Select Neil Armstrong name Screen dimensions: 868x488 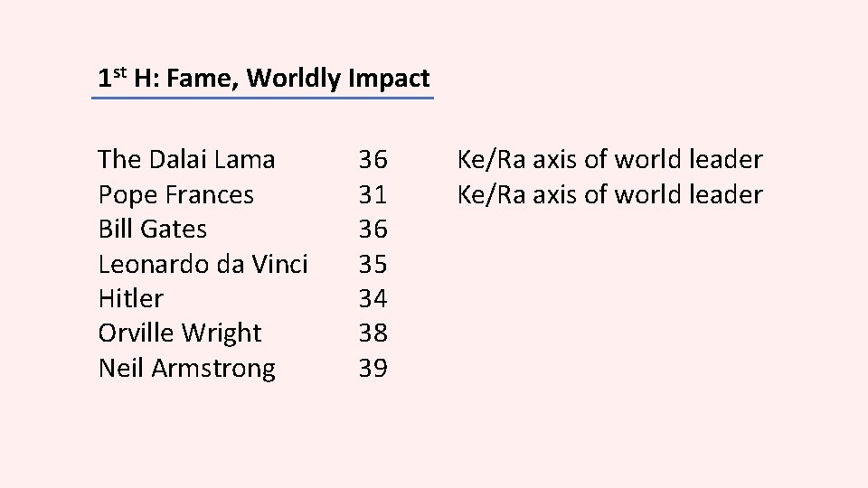[186, 369]
